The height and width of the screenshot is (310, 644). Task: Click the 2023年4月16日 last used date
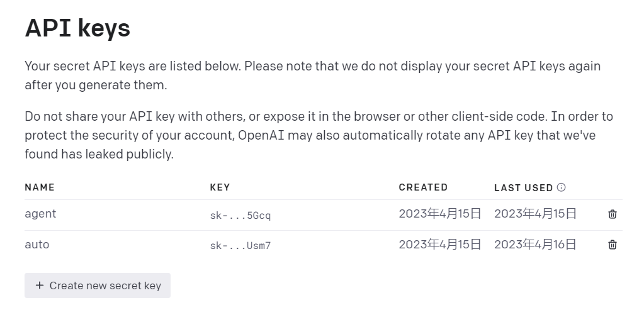coord(535,244)
